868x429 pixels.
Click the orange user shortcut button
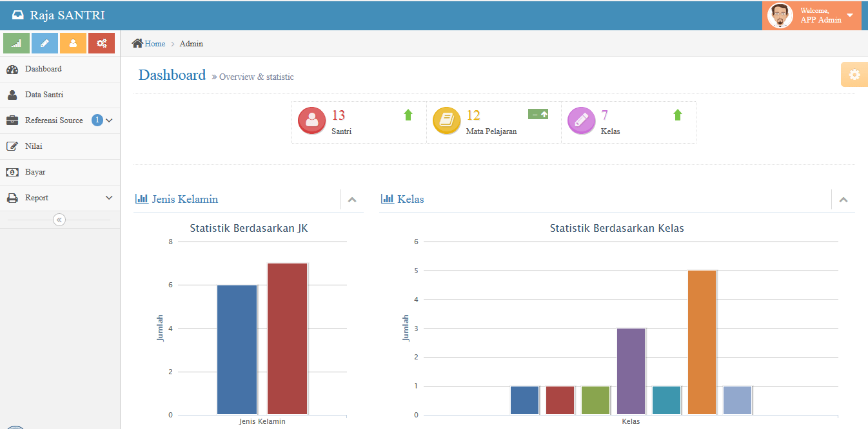click(73, 43)
